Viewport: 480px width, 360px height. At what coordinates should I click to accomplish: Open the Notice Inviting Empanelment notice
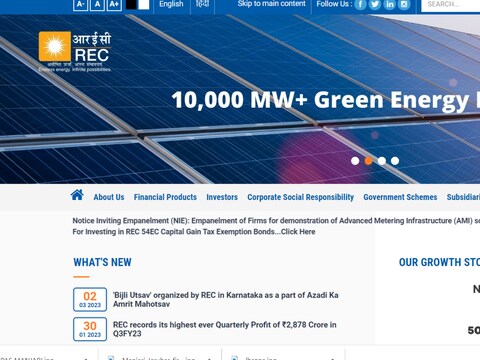click(x=276, y=221)
